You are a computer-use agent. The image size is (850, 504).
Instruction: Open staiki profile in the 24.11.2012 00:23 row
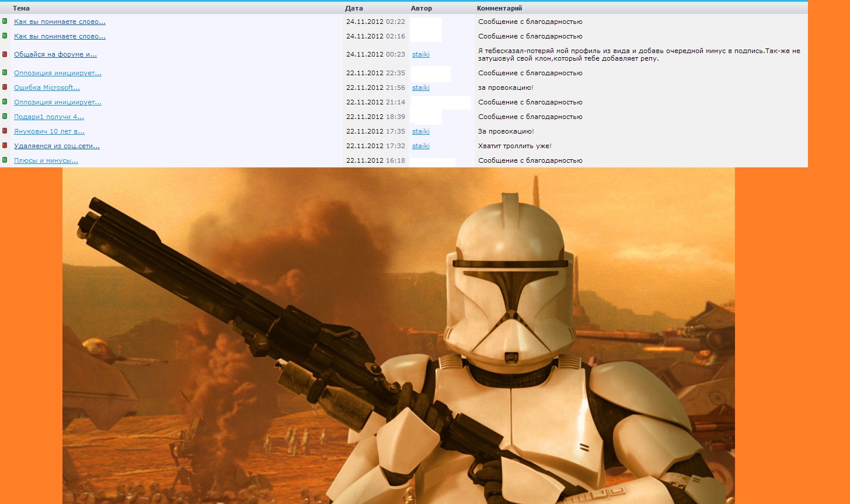(421, 54)
